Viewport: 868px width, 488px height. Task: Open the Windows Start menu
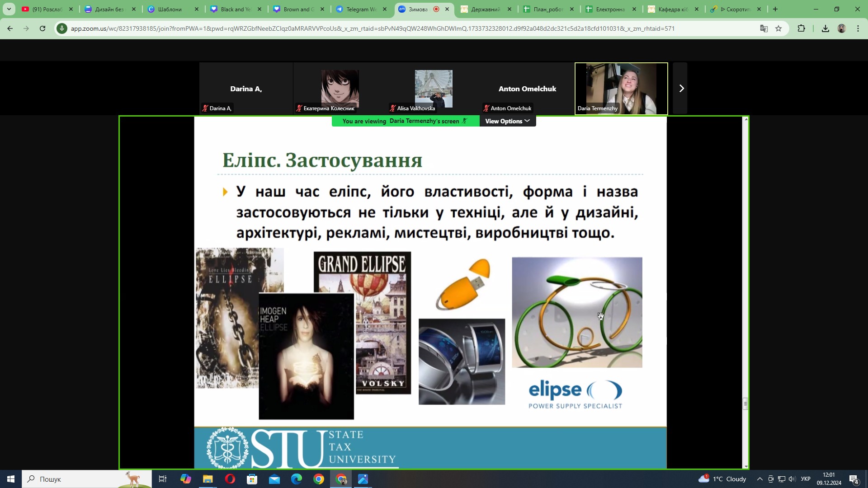coord(11,479)
